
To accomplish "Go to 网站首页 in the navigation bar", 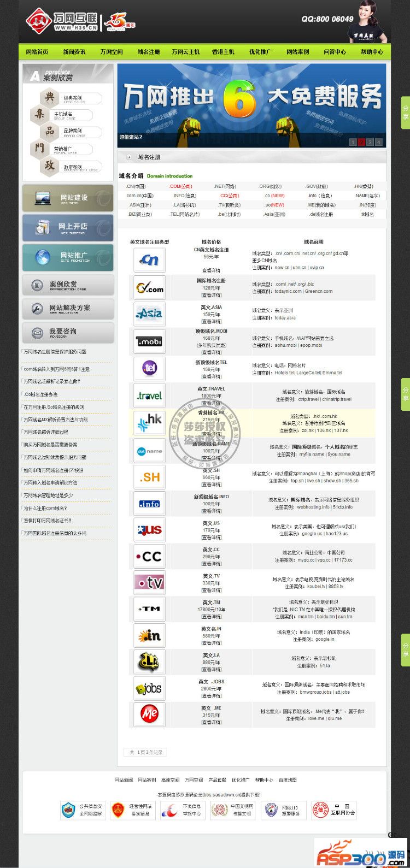I will click(x=37, y=52).
